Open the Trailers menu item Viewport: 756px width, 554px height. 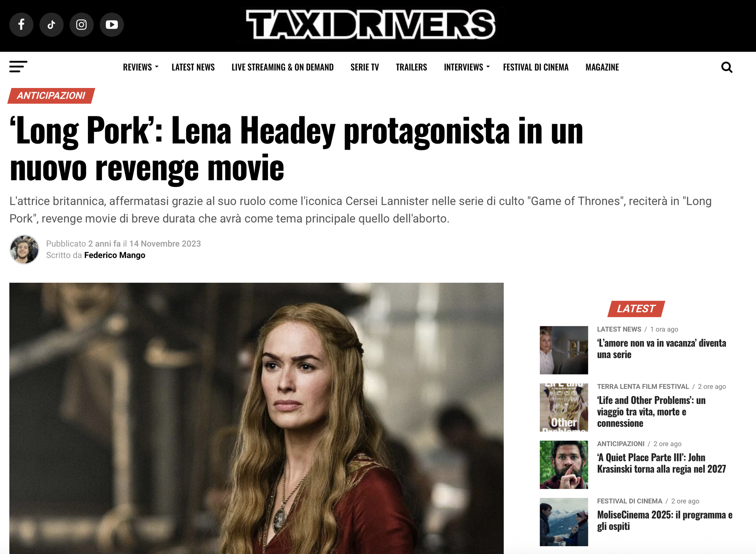click(411, 67)
